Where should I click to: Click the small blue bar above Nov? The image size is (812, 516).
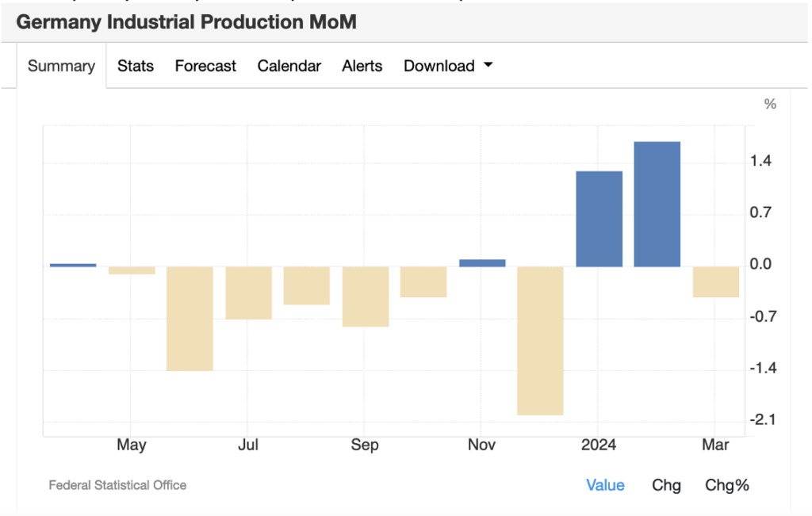pyautogui.click(x=482, y=263)
